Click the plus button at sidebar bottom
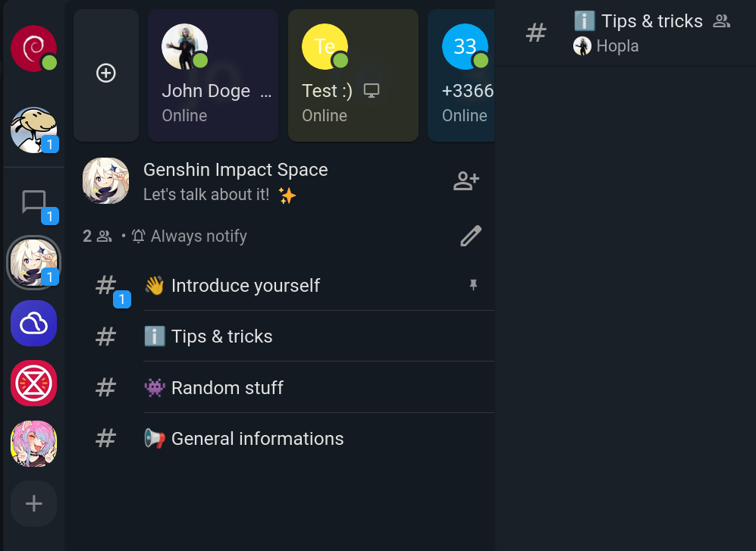The height and width of the screenshot is (551, 756). click(34, 503)
